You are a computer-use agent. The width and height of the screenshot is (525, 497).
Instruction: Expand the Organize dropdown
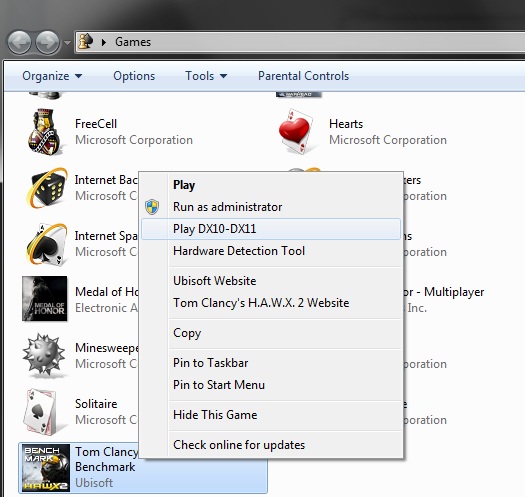pyautogui.click(x=52, y=76)
